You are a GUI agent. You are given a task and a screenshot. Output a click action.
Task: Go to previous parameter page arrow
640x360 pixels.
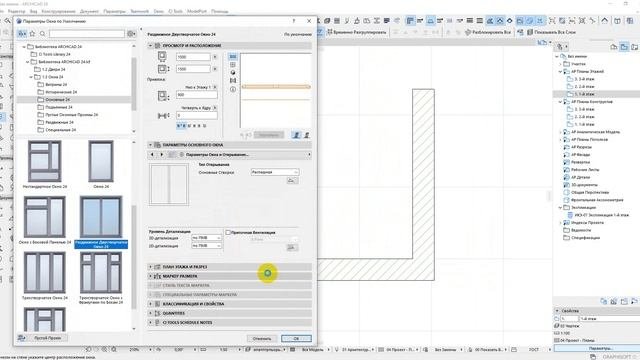[152, 155]
